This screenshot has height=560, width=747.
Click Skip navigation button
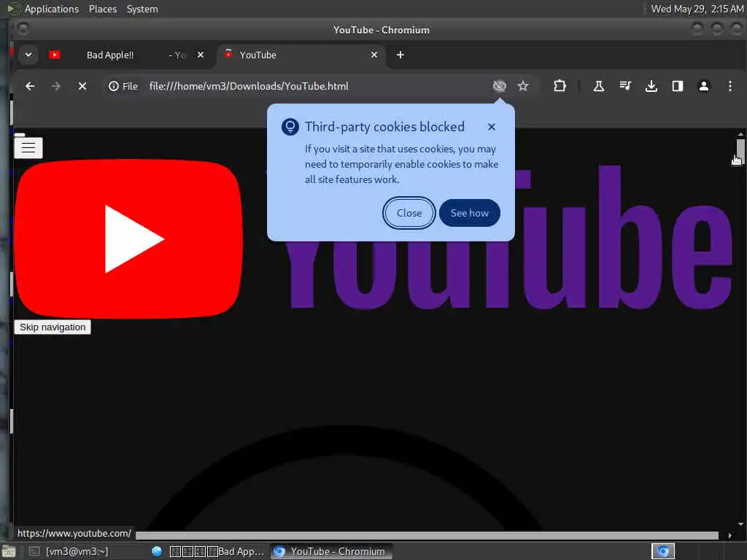(x=53, y=327)
